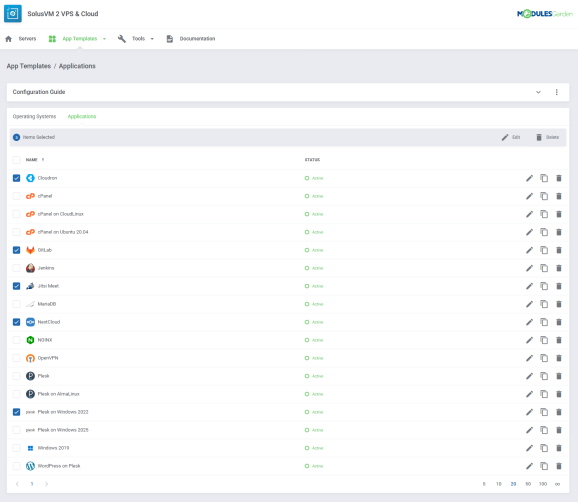This screenshot has height=502, width=578.
Task: Click the Active status of Cloudron
Action: coord(314,178)
